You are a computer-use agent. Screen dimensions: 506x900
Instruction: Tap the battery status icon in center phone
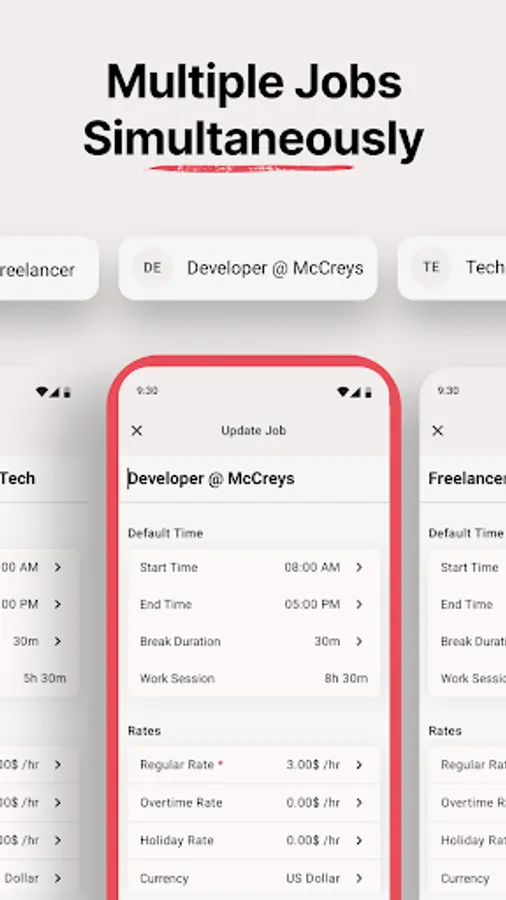[x=368, y=392]
